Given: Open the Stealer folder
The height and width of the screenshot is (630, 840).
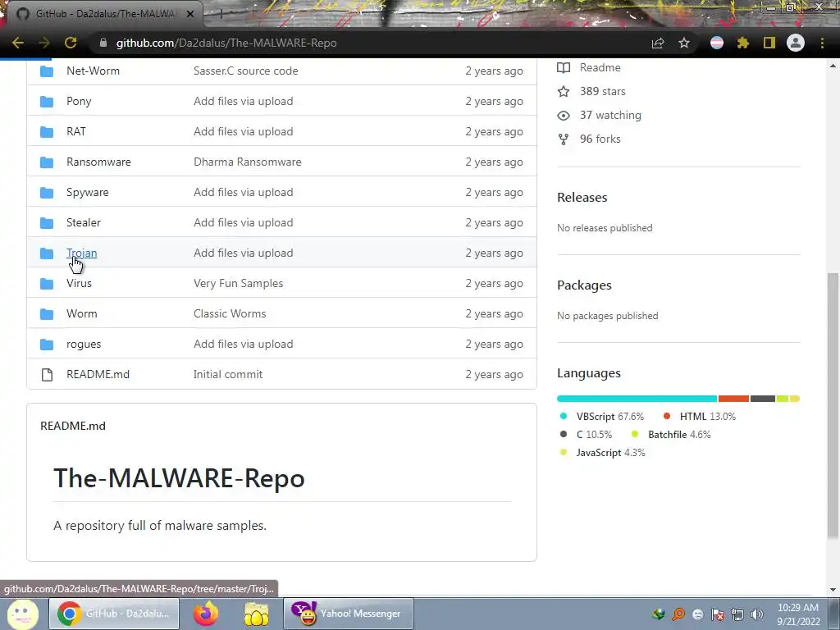Looking at the screenshot, I should pyautogui.click(x=84, y=222).
